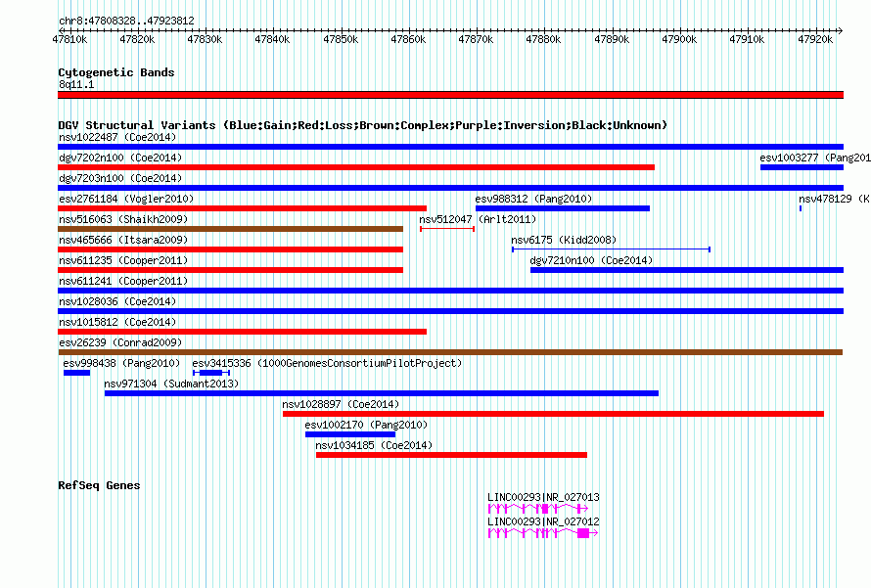Screen dimensions: 871x588
Task: Click the esv988312 (Pang2010) label
Action: click(x=533, y=199)
